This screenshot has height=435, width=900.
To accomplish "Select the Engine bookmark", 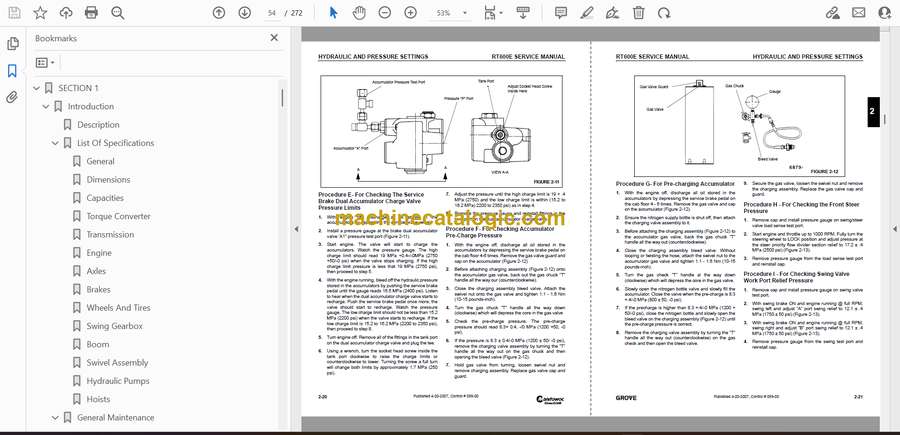I will (99, 253).
